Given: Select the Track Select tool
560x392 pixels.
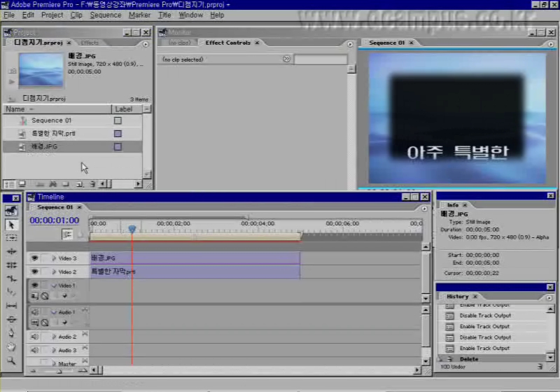Looking at the screenshot, I should click(x=11, y=238).
